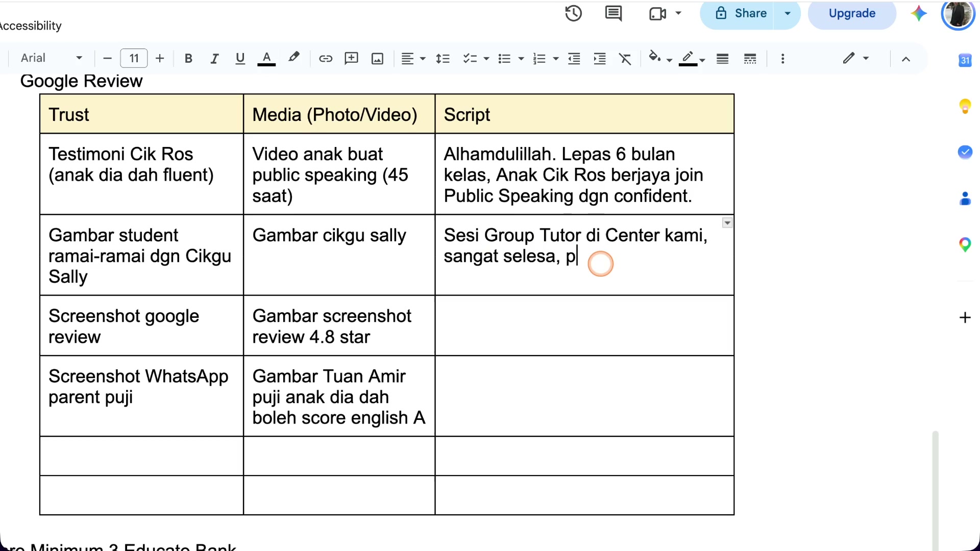This screenshot has width=980, height=551.
Task: Open the Arial font dropdown
Action: click(51, 58)
